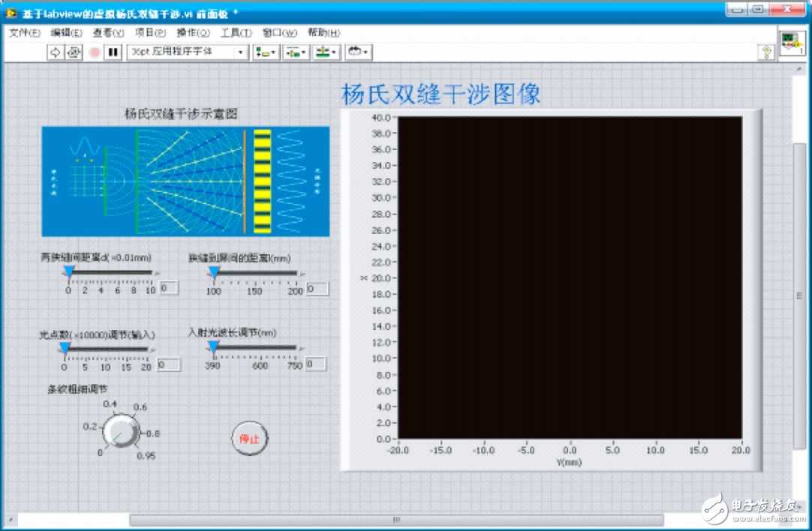Open the application font dropdown
Image resolution: width=812 pixels, height=531 pixels.
pyautogui.click(x=188, y=52)
